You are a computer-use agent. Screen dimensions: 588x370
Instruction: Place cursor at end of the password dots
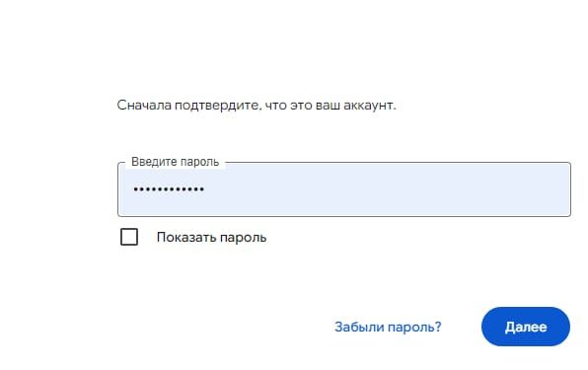tap(205, 189)
